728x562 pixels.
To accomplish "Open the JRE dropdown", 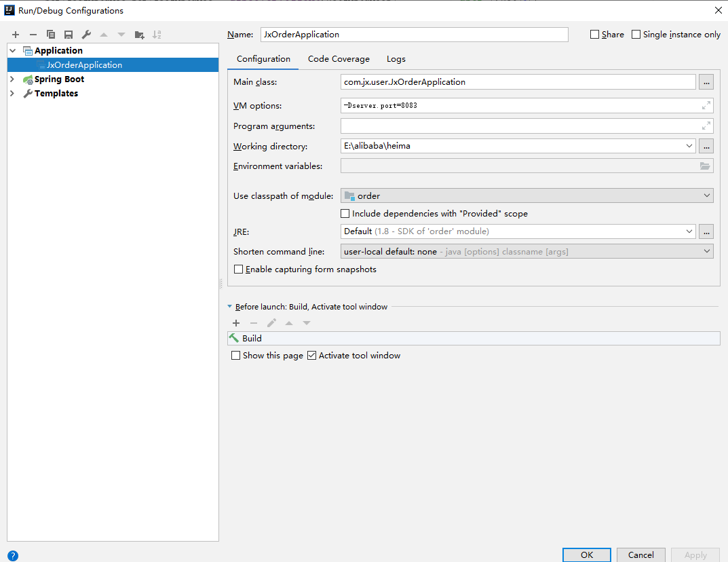I will [x=689, y=231].
